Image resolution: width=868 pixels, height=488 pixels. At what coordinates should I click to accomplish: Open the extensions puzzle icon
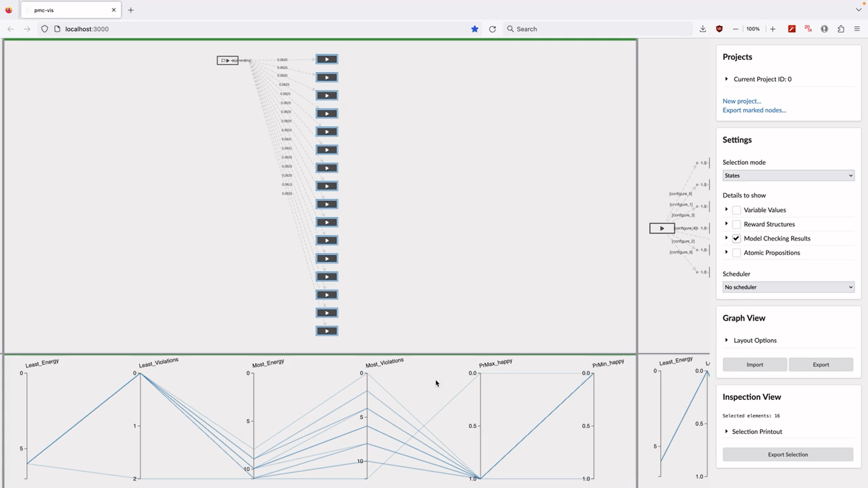click(x=841, y=29)
